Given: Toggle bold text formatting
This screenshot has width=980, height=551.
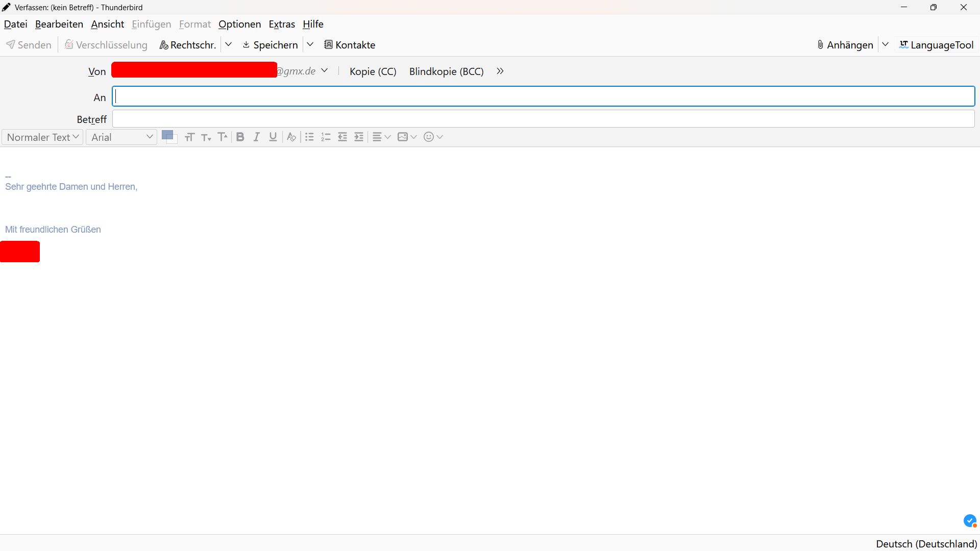Looking at the screenshot, I should pos(240,137).
